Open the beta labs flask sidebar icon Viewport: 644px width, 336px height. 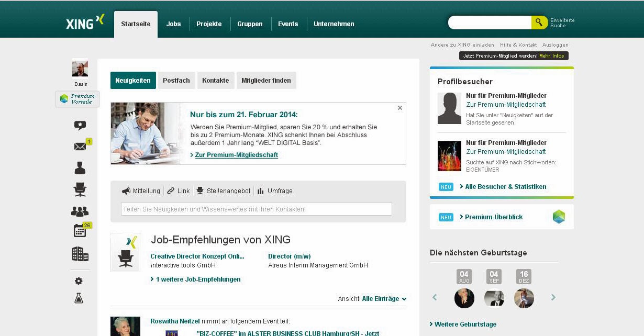79,298
